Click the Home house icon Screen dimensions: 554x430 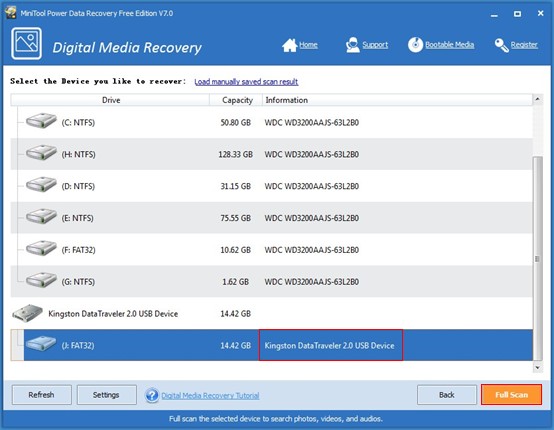point(290,45)
